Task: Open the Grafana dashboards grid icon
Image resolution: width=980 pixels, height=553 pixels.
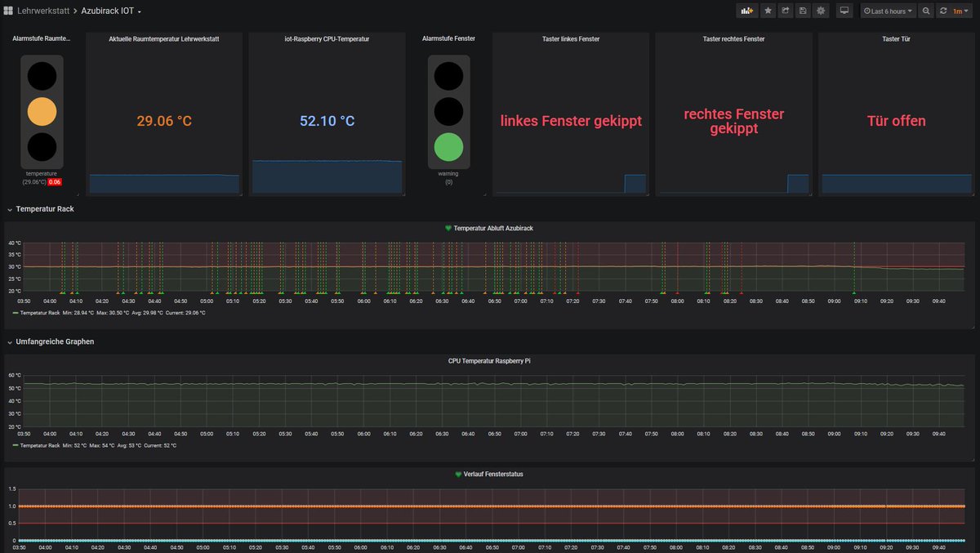Action: pyautogui.click(x=8, y=11)
